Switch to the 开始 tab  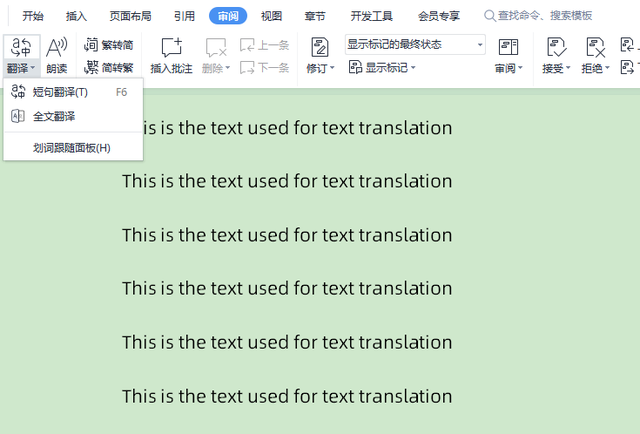point(33,16)
